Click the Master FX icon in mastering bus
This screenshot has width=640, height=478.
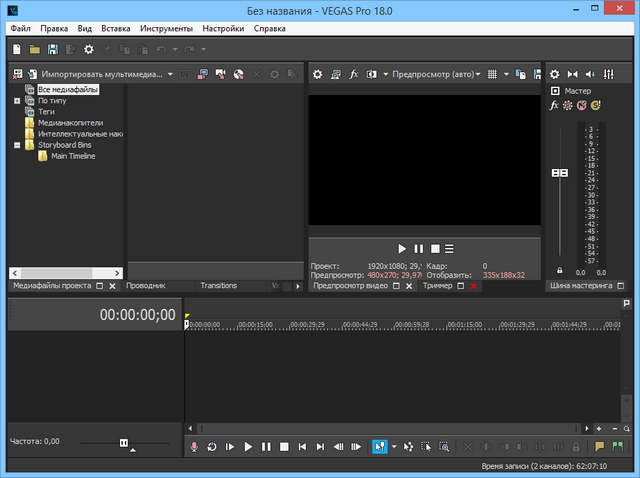click(554, 105)
